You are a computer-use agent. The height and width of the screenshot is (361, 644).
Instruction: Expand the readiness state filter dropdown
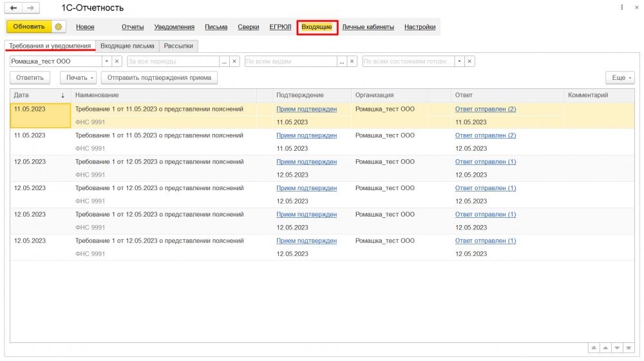click(x=459, y=61)
